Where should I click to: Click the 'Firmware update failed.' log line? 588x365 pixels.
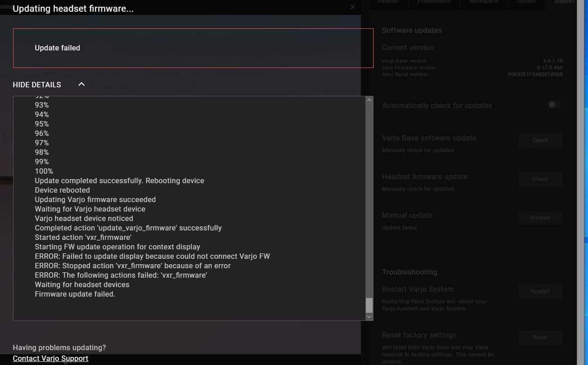click(x=75, y=294)
